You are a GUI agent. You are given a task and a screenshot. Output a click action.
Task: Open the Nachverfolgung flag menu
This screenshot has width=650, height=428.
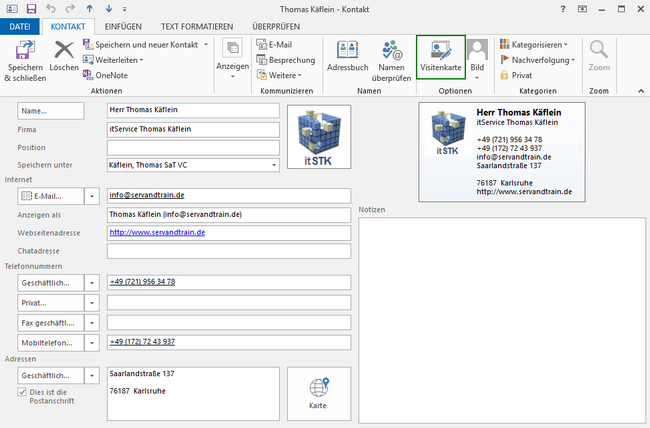pos(538,60)
